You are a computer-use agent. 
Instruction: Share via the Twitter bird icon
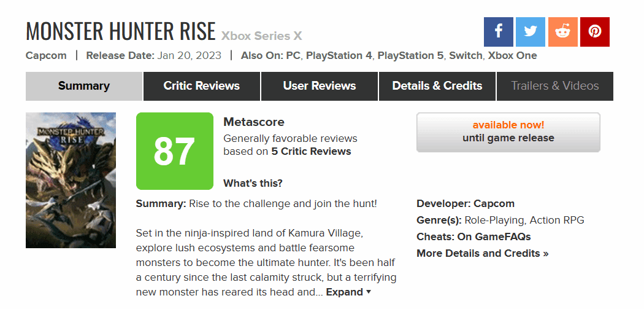coord(531,32)
